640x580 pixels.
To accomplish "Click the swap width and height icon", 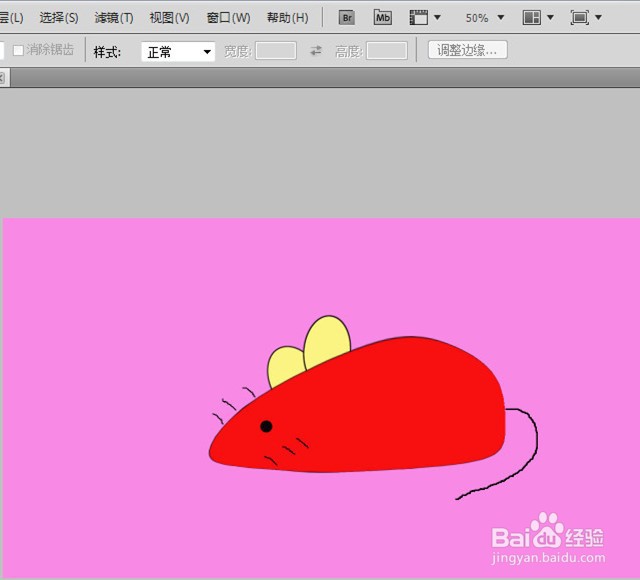I will [316, 51].
